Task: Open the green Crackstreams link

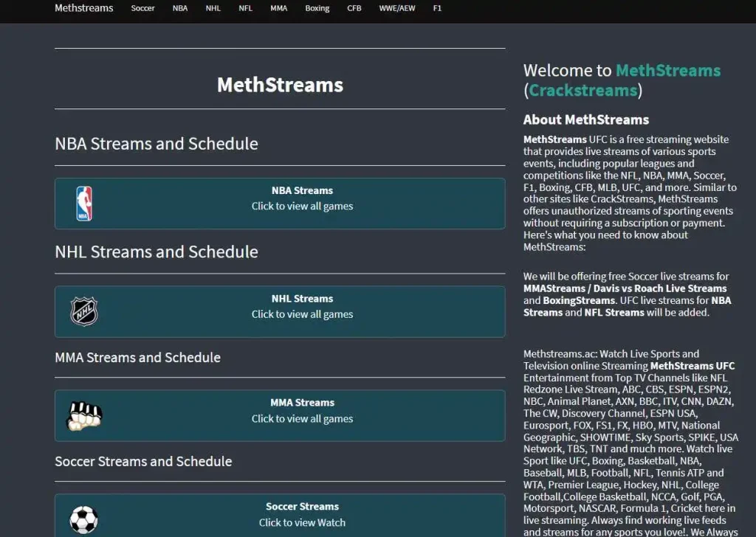Action: 583,91
